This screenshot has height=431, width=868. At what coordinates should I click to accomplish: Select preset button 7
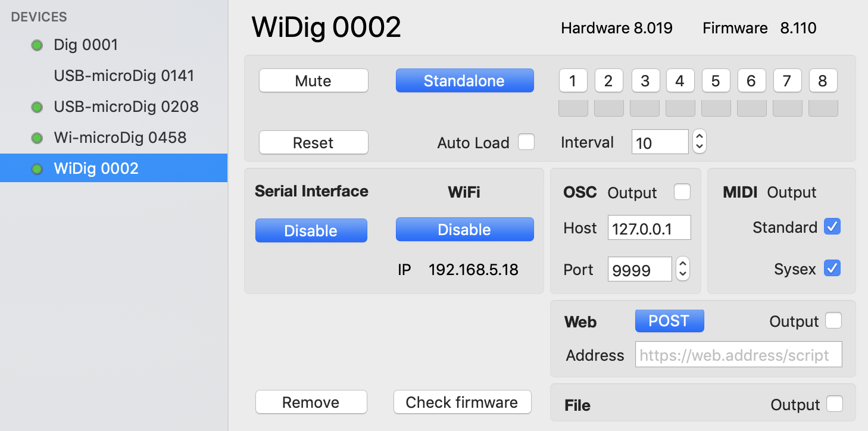787,81
